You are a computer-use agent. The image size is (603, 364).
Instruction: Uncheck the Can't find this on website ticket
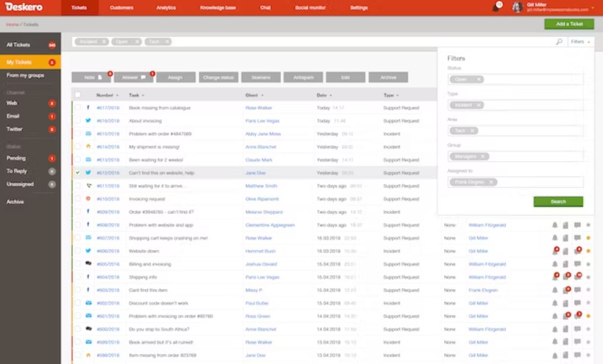click(78, 173)
